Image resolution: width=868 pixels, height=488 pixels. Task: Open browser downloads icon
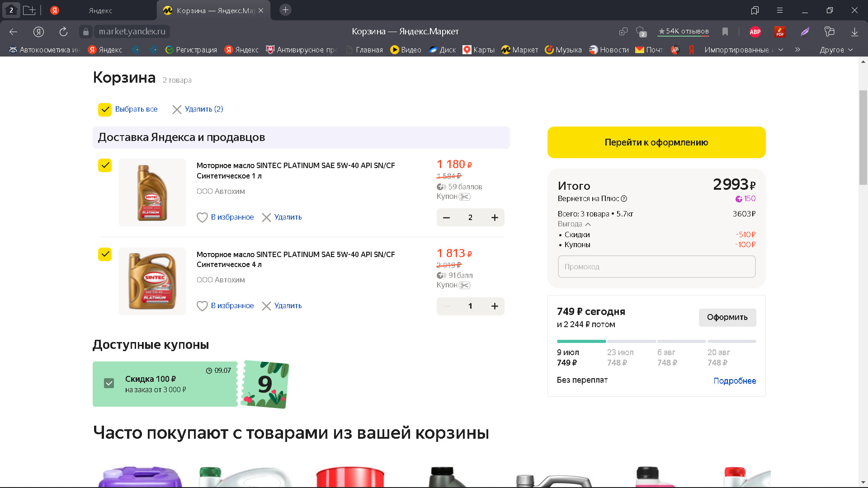(x=854, y=32)
